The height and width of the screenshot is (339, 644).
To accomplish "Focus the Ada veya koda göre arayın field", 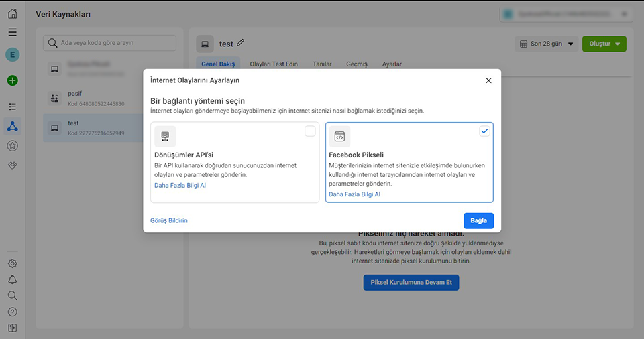I will click(x=109, y=43).
